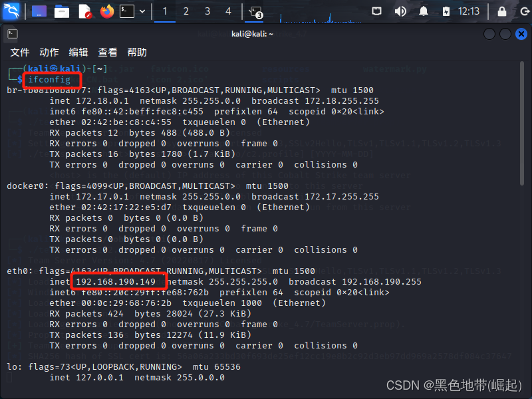Click the ethernet network status icon
Image resolution: width=532 pixels, height=399 pixels.
point(376,10)
